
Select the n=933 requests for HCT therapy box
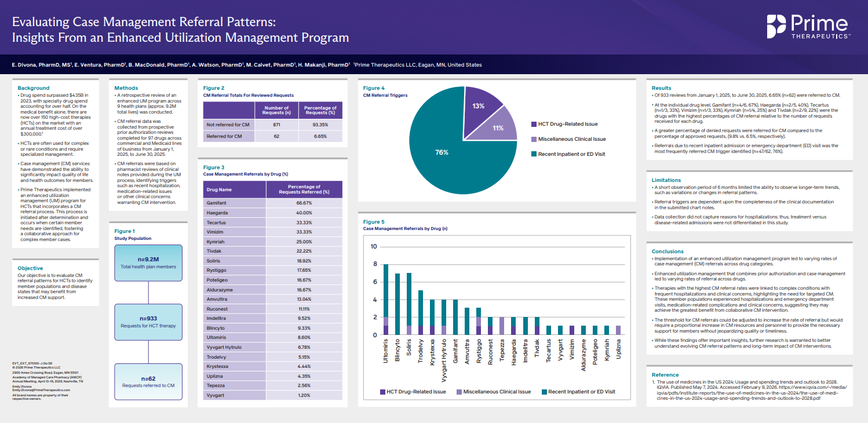(x=148, y=322)
